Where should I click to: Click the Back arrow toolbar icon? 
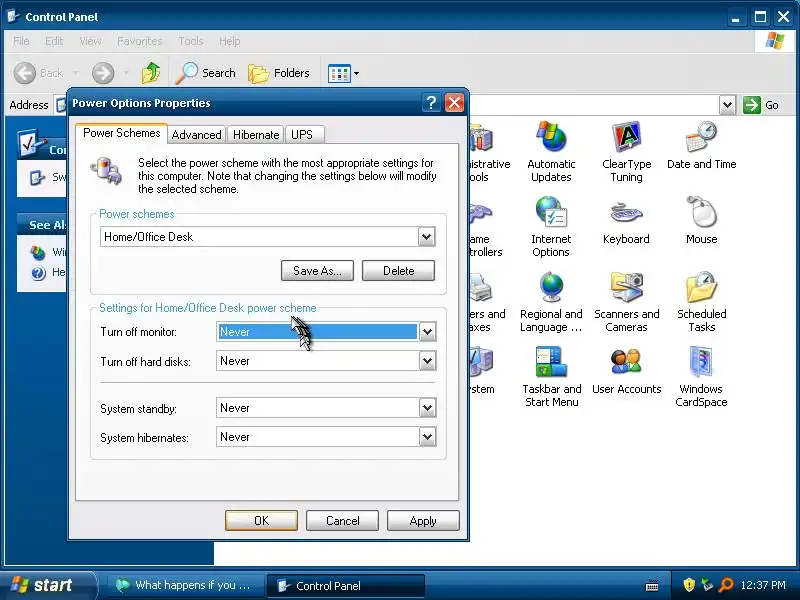click(x=24, y=73)
